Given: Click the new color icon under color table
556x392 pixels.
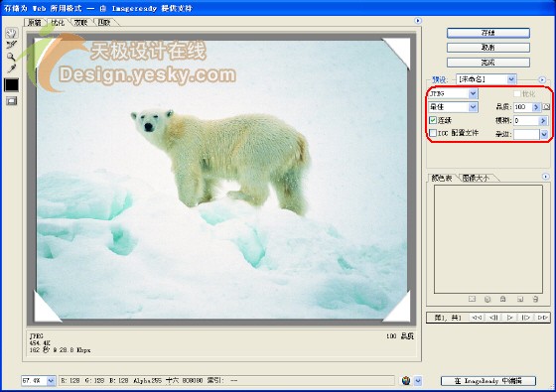Looking at the screenshot, I should point(520,299).
